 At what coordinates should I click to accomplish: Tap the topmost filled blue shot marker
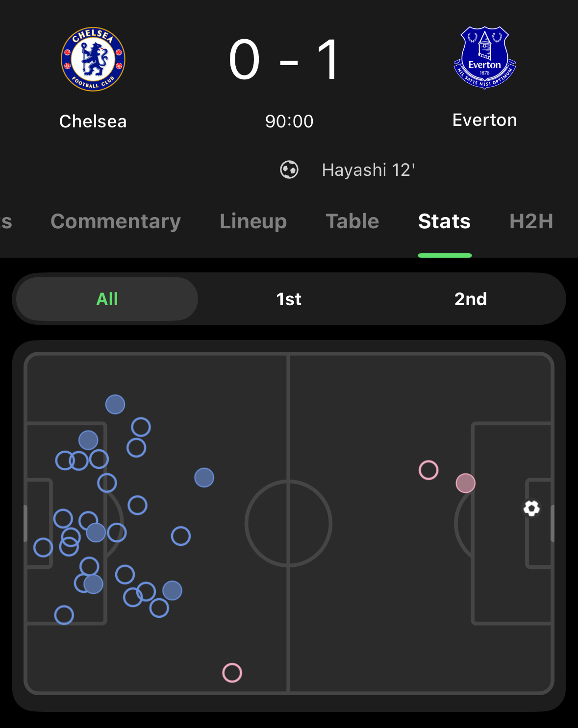(115, 404)
